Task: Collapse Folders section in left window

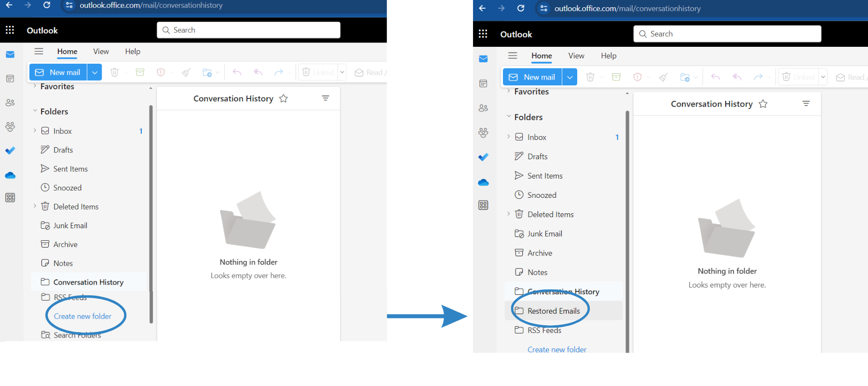Action: coord(35,111)
